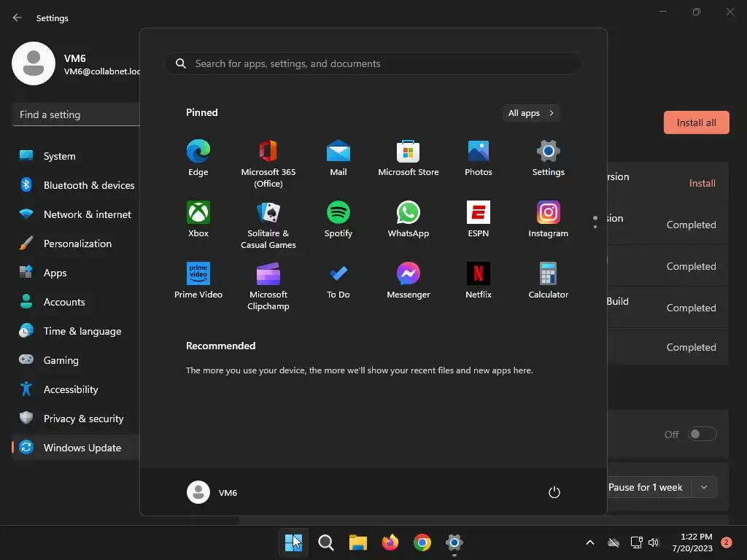Launch the Photos pinned app
Image resolution: width=747 pixels, height=560 pixels.
(479, 158)
